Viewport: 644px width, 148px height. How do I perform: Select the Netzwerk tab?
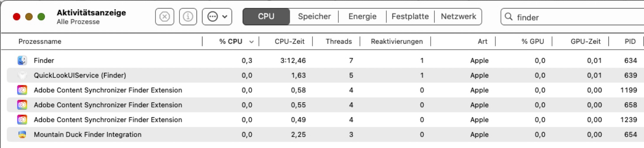[458, 17]
